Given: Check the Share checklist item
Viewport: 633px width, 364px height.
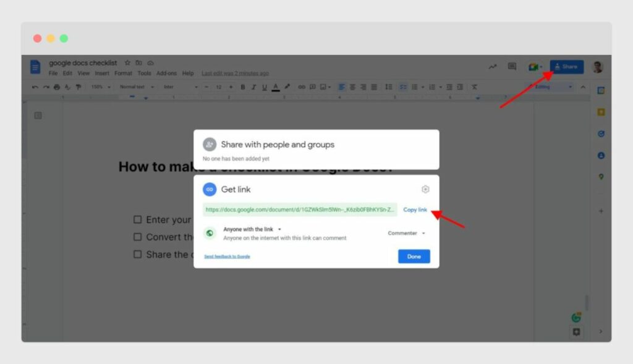Looking at the screenshot, I should [137, 254].
